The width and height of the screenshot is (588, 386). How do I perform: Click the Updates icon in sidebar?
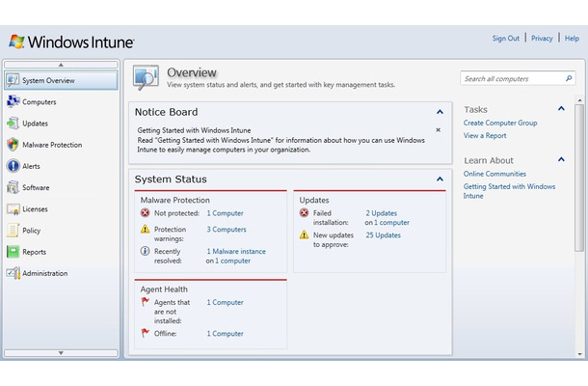click(x=13, y=123)
